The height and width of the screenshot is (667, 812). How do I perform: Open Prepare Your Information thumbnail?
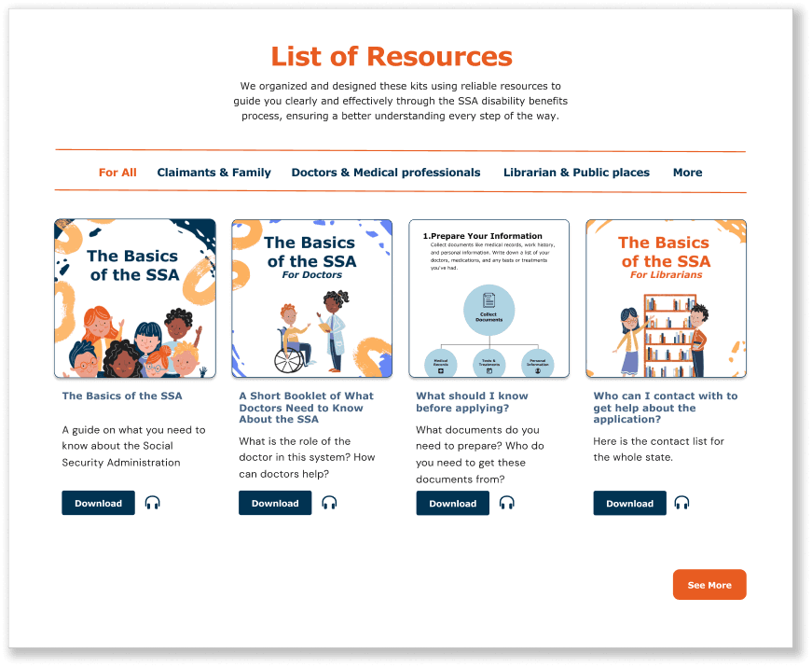[489, 299]
